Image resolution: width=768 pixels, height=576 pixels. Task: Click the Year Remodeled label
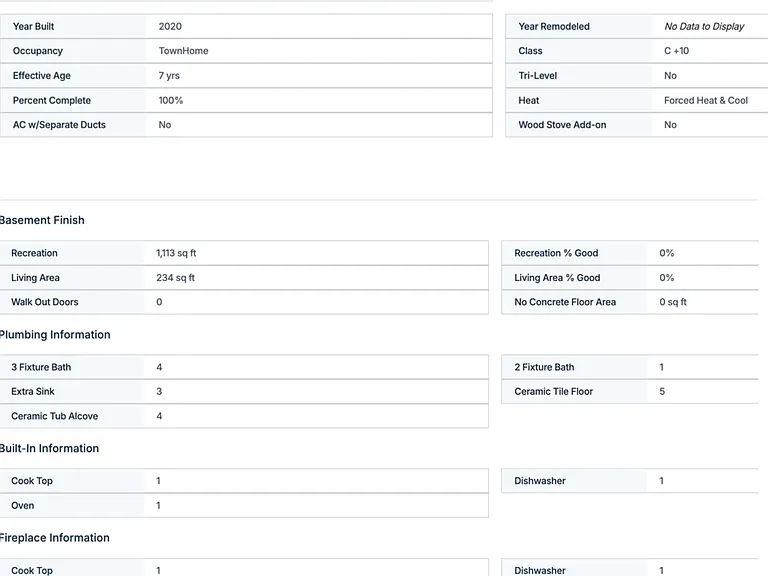[554, 26]
